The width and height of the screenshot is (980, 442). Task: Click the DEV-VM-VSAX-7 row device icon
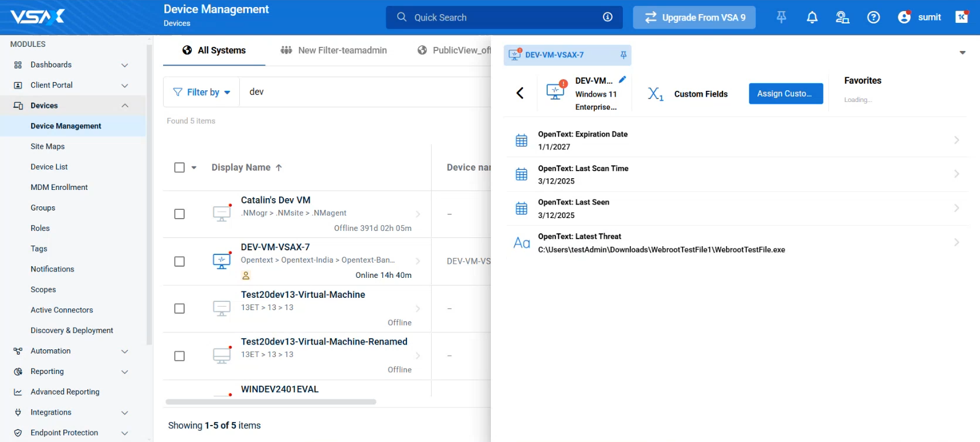(x=222, y=261)
